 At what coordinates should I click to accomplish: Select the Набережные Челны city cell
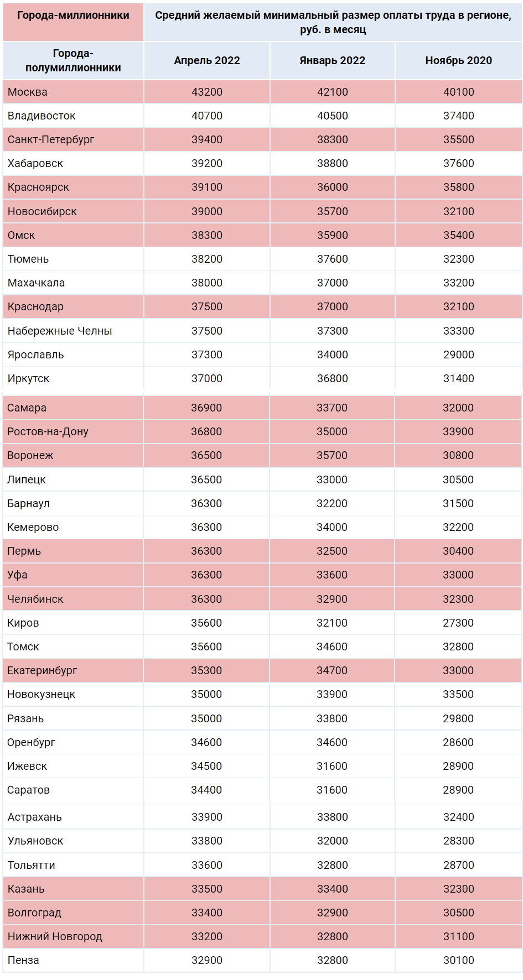pos(60,331)
